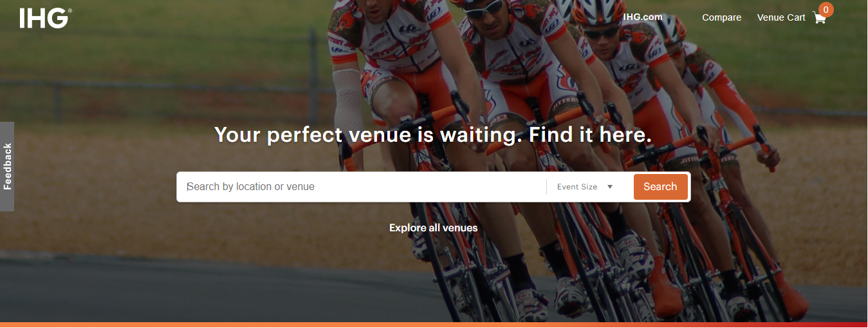Image resolution: width=868 pixels, height=328 pixels.
Task: Expand the Event Size selector label
Action: coord(577,187)
